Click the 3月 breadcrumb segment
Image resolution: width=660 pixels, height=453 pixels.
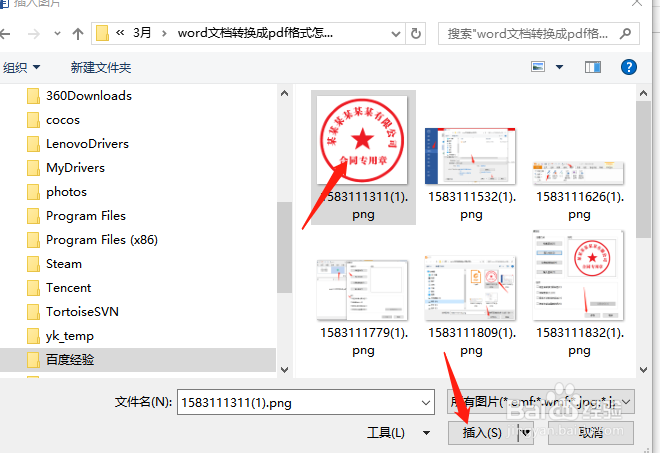142,33
